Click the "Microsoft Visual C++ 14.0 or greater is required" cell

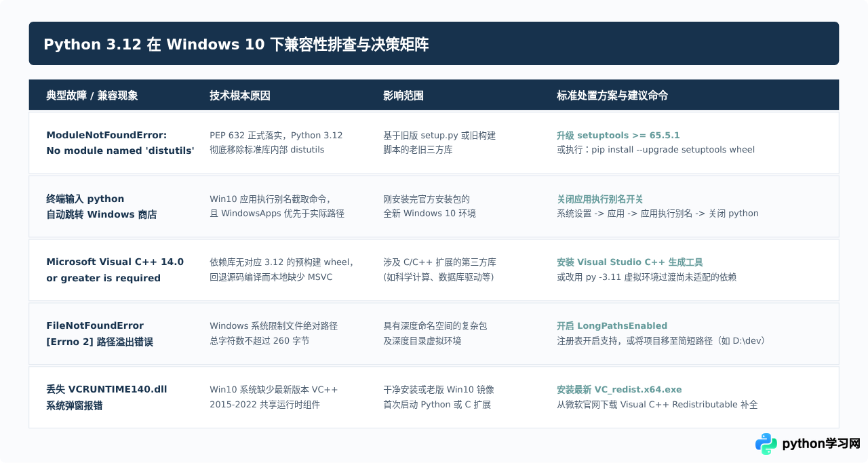click(115, 270)
